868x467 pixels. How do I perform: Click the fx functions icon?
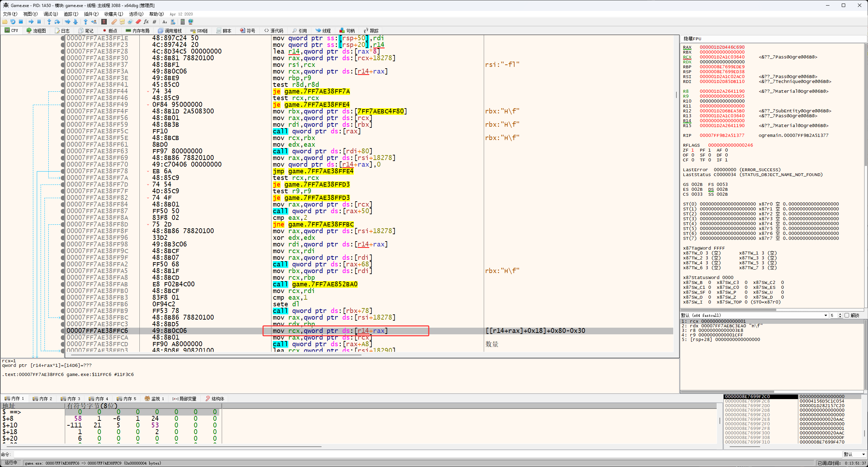click(146, 22)
